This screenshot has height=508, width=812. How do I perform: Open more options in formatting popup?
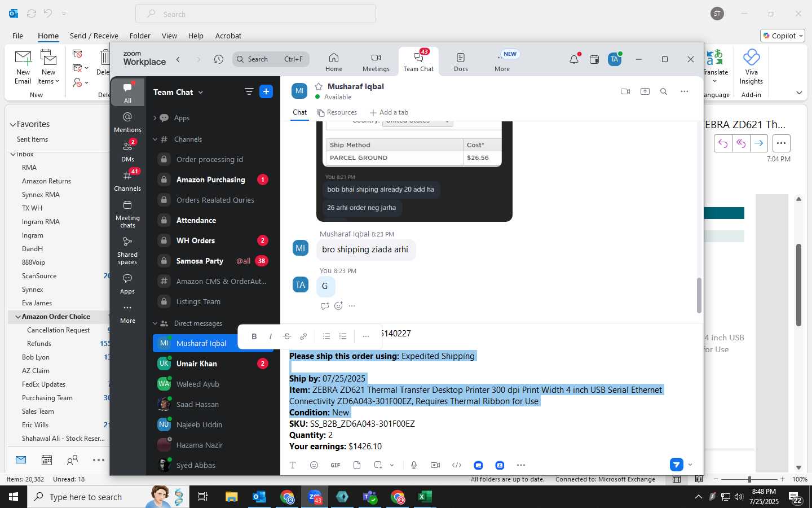[366, 336]
